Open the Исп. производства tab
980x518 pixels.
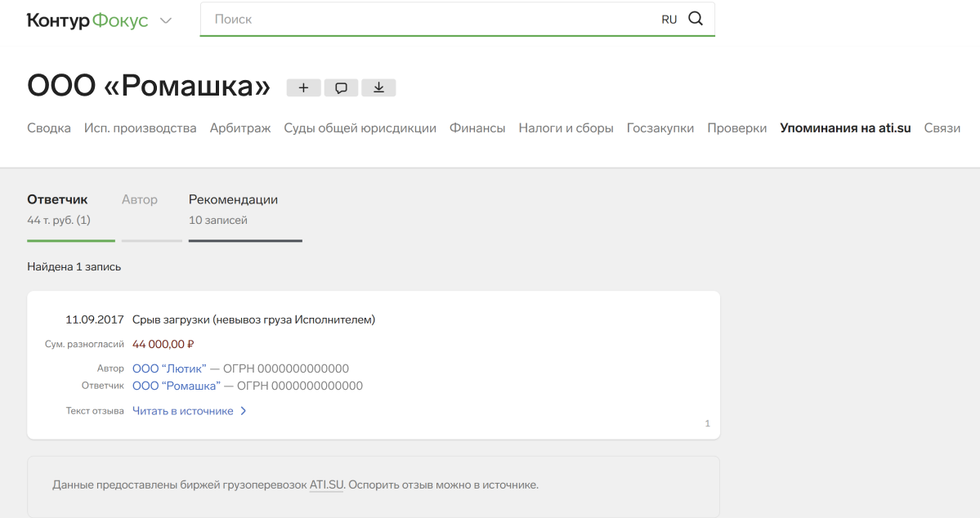click(140, 128)
